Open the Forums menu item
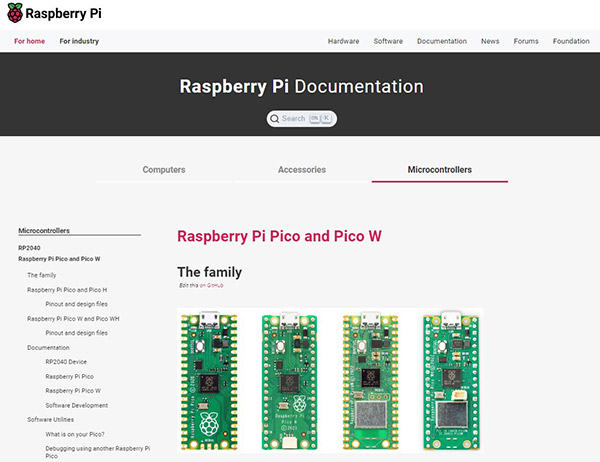Image resolution: width=600 pixels, height=462 pixels. [526, 41]
